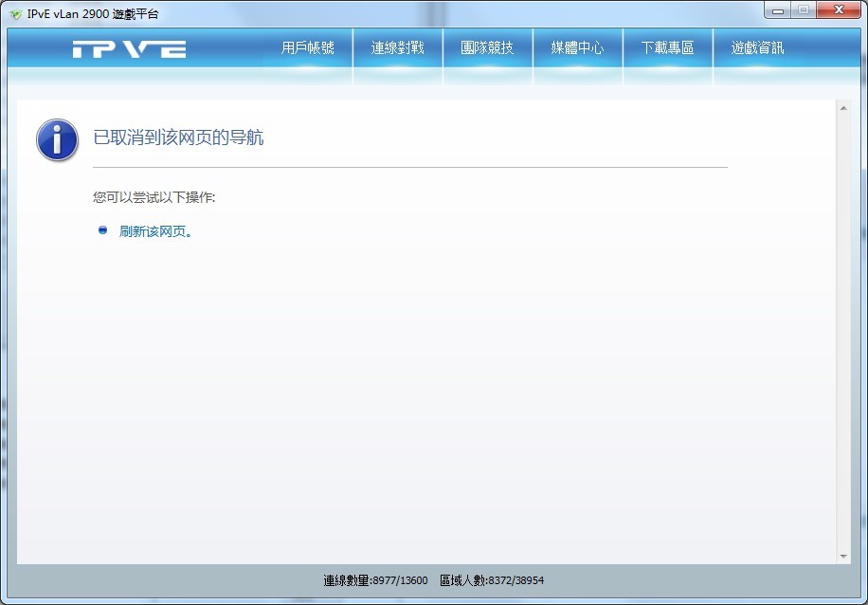The height and width of the screenshot is (605, 868).
Task: Open the 連線對戰 menu
Action: coord(397,48)
